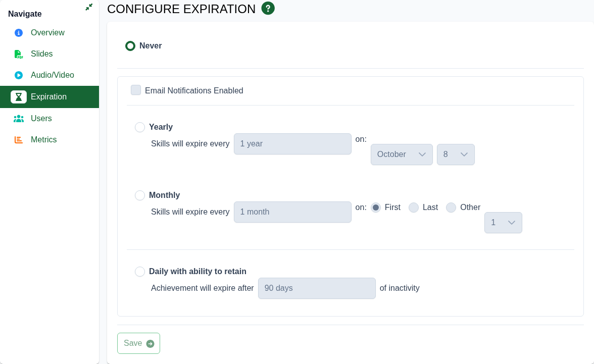Choose the Last day monthly option
Viewport: 594px width, 364px height.
click(x=414, y=207)
